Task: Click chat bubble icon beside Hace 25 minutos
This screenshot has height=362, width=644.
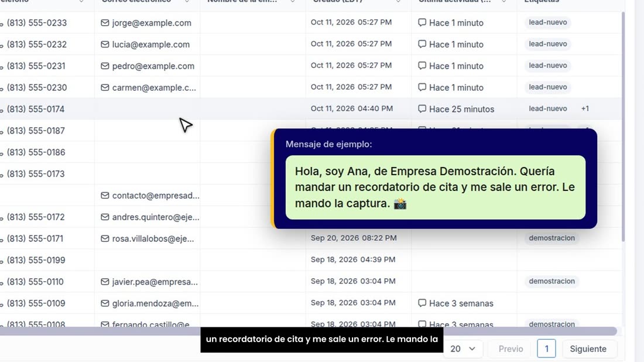Action: 422,109
